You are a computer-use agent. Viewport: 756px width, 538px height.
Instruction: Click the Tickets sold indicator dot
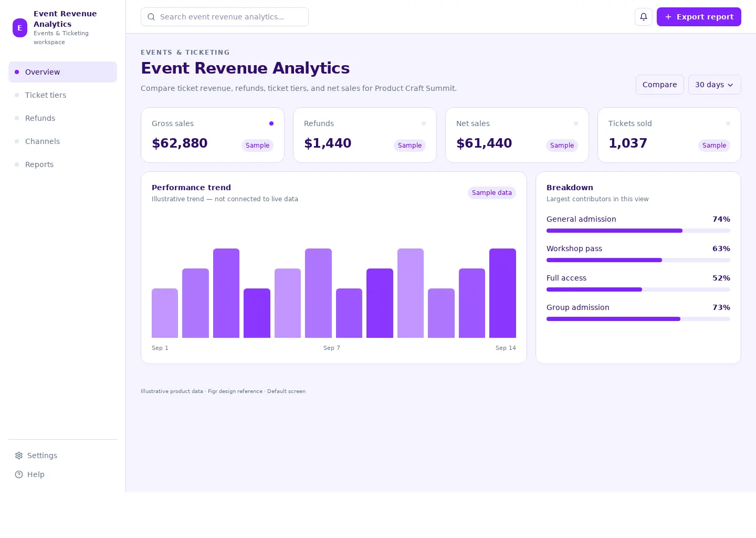point(728,123)
